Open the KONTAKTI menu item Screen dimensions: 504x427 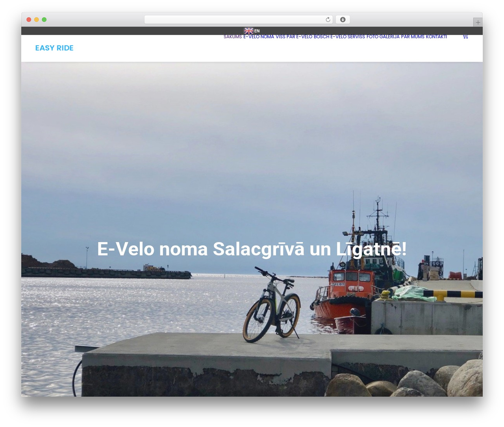pyautogui.click(x=436, y=37)
